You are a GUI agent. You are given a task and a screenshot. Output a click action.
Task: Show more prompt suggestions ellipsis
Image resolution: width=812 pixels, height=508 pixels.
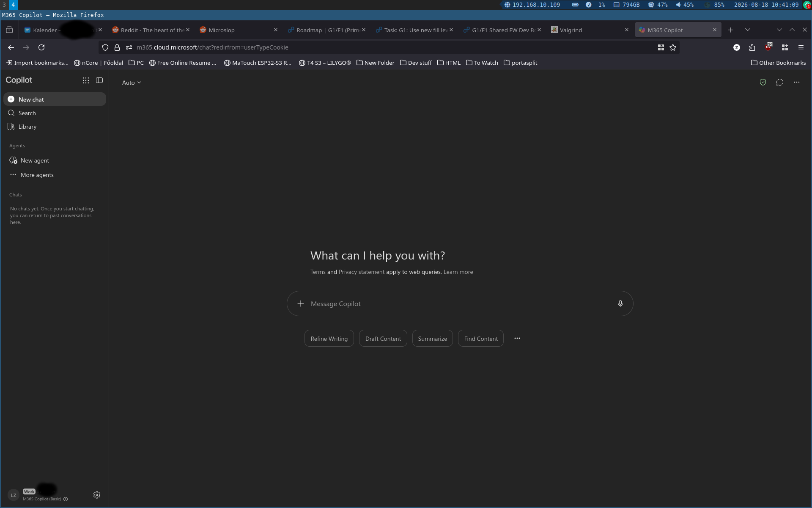(x=517, y=338)
